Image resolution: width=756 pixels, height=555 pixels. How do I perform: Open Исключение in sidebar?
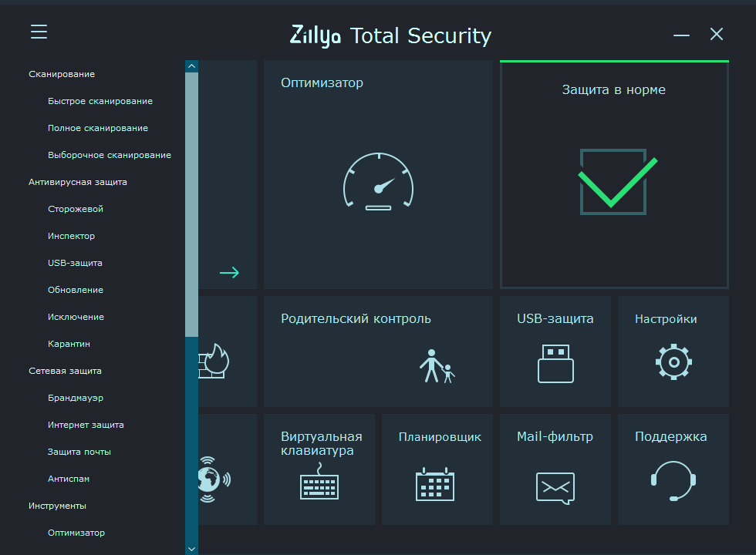[76, 317]
